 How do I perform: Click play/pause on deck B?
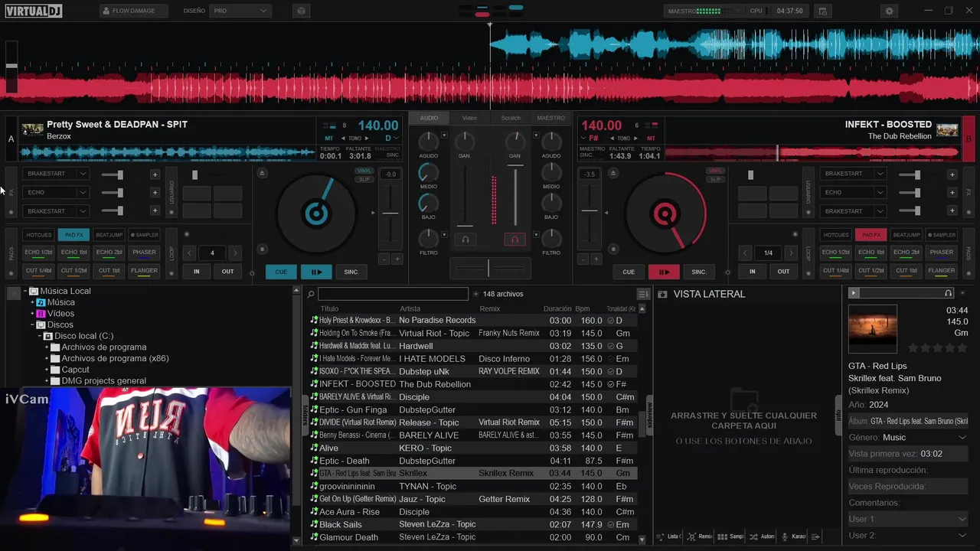click(664, 272)
